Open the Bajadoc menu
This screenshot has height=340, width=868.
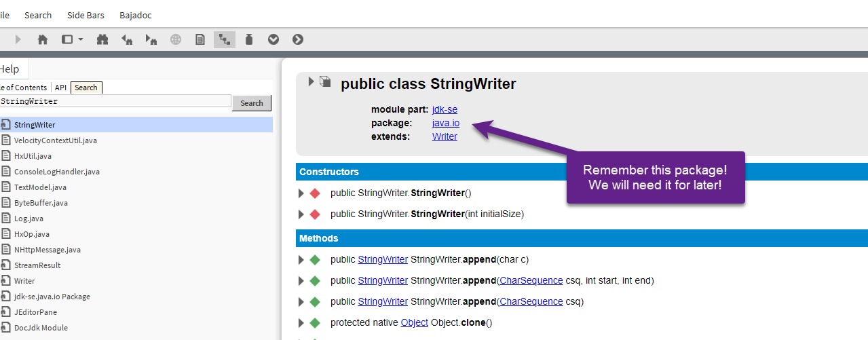pos(136,15)
